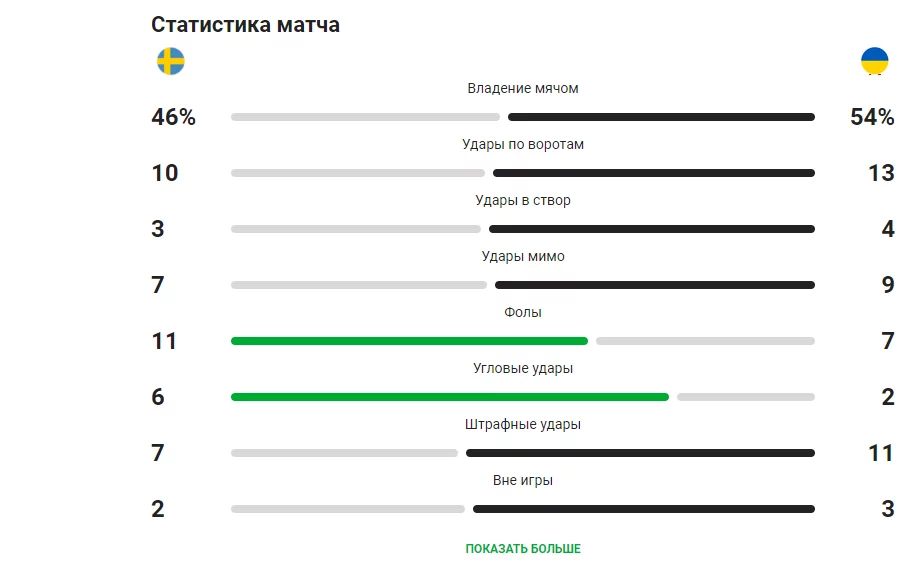
Task: Click the Удары в створ bar
Action: click(x=523, y=229)
